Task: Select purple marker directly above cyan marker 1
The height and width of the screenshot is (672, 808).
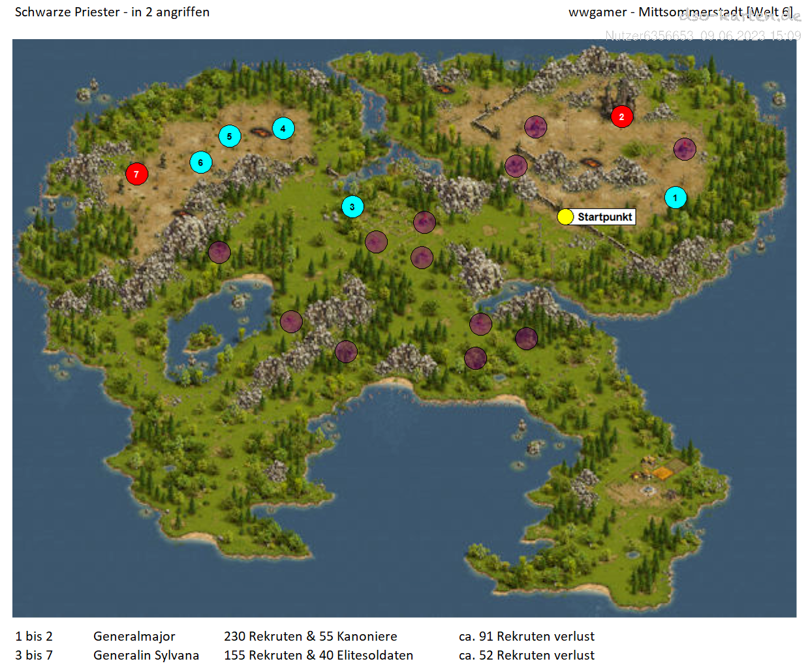Action: click(x=684, y=149)
